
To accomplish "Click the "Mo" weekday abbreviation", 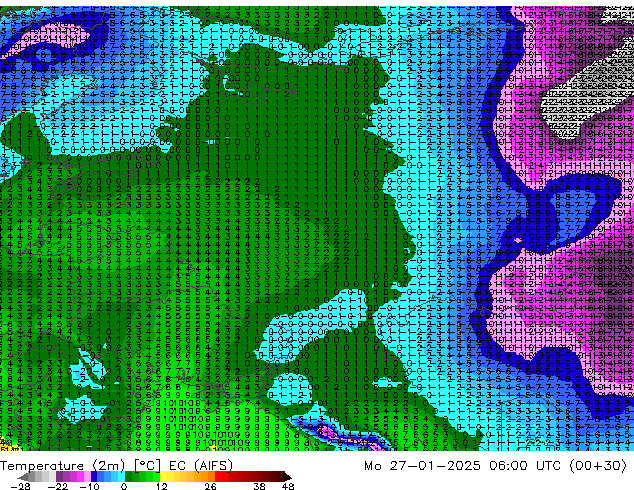I will pyautogui.click(x=372, y=466).
